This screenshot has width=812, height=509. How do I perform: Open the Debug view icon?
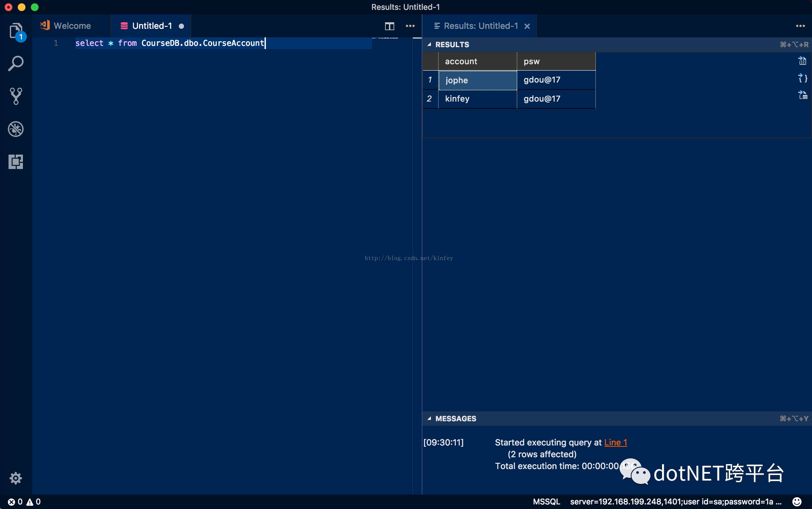(15, 129)
